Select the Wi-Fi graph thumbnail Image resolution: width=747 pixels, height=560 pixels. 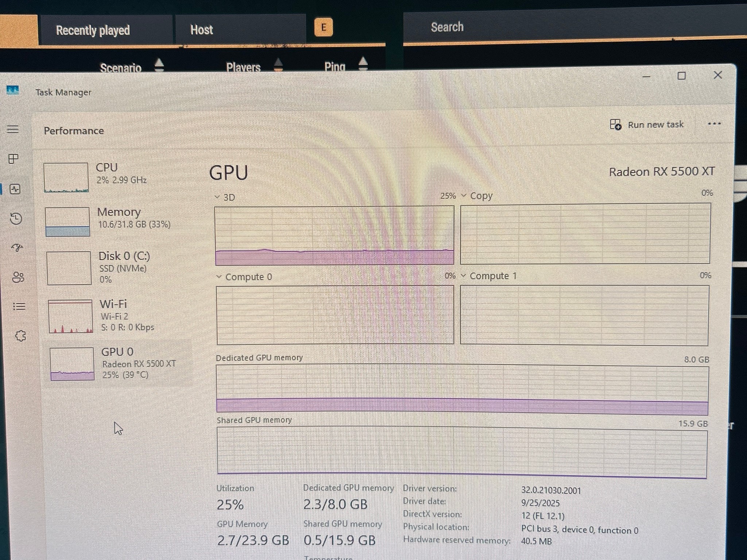[70, 316]
